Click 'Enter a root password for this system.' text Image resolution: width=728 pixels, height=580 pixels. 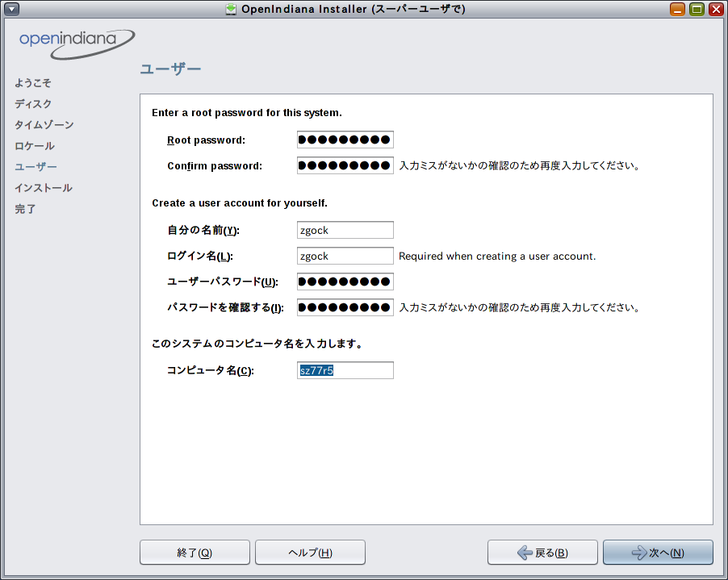tap(247, 113)
